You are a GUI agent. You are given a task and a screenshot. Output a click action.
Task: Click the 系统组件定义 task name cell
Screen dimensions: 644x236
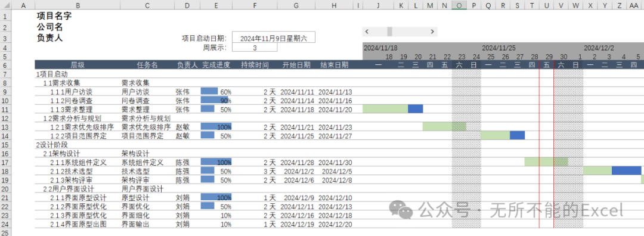[143, 162]
